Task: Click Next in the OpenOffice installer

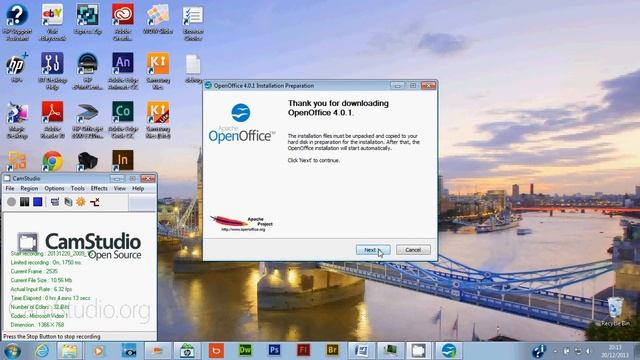Action: point(373,250)
